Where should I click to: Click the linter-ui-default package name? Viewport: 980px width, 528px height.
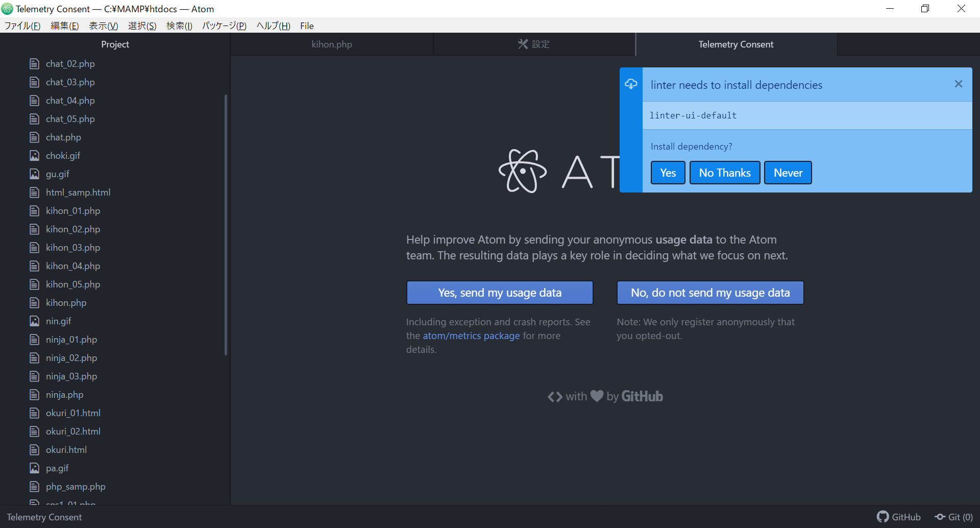click(693, 115)
